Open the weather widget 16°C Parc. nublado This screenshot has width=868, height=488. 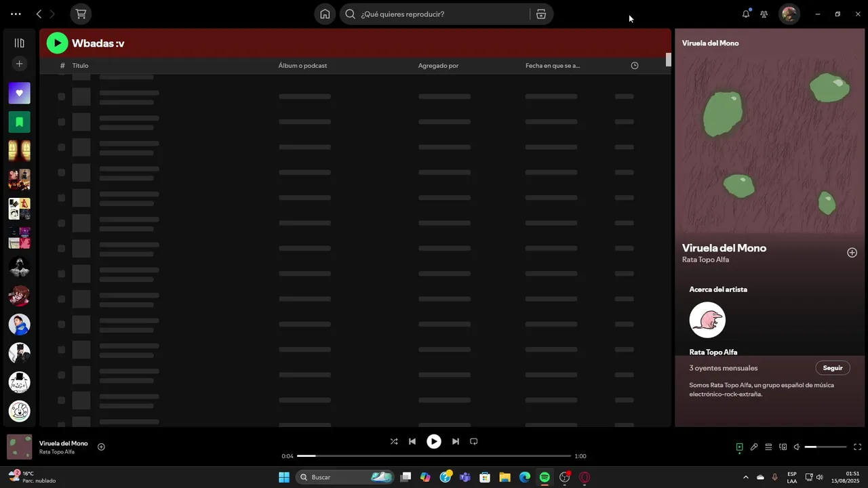pyautogui.click(x=32, y=477)
